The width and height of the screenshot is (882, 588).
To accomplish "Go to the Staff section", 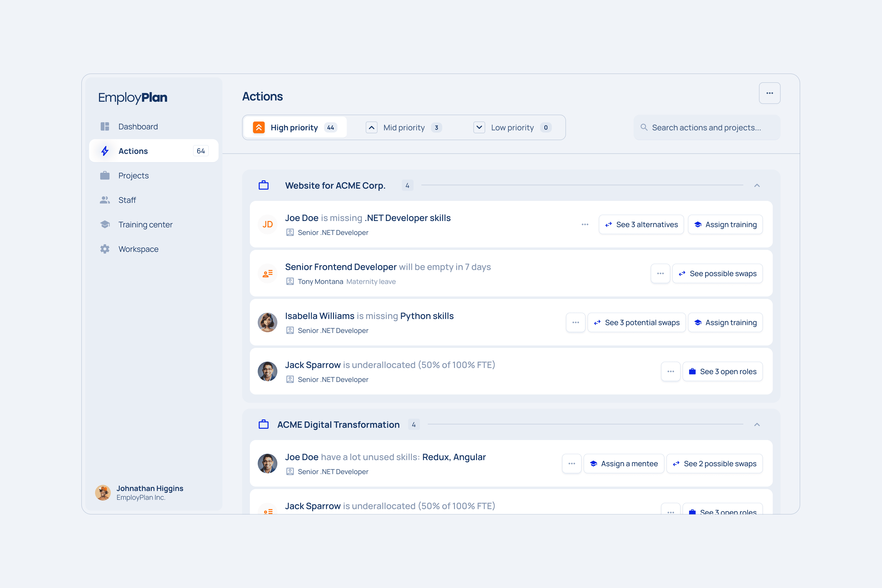I will 127,200.
